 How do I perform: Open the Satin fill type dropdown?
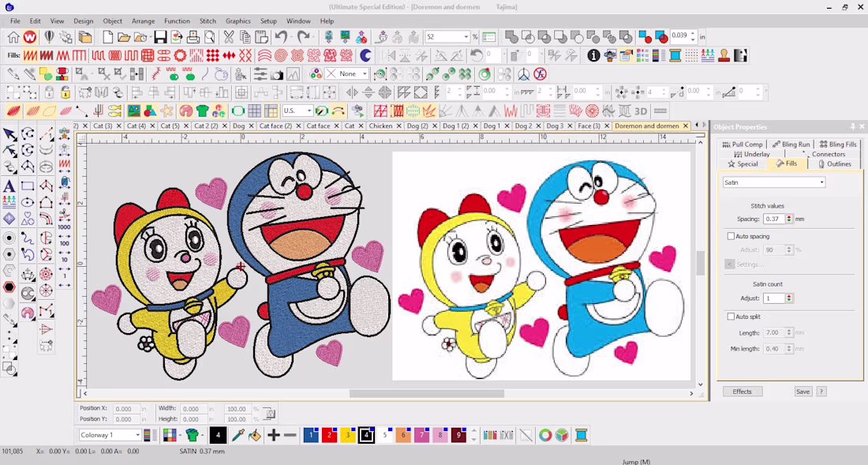774,182
